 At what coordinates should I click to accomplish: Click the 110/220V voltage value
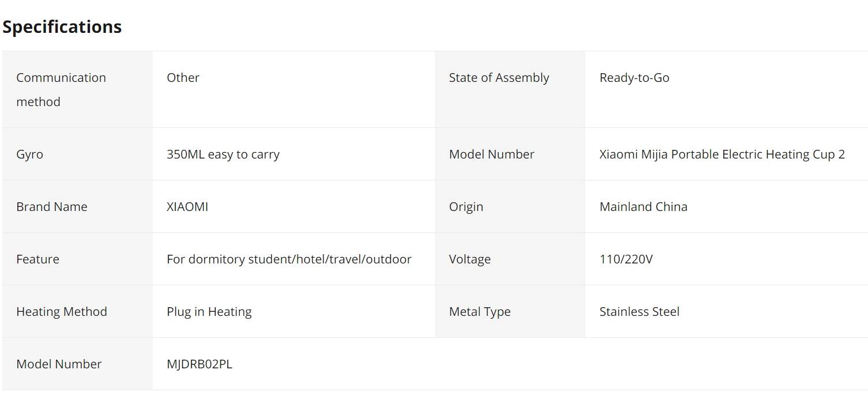[626, 259]
